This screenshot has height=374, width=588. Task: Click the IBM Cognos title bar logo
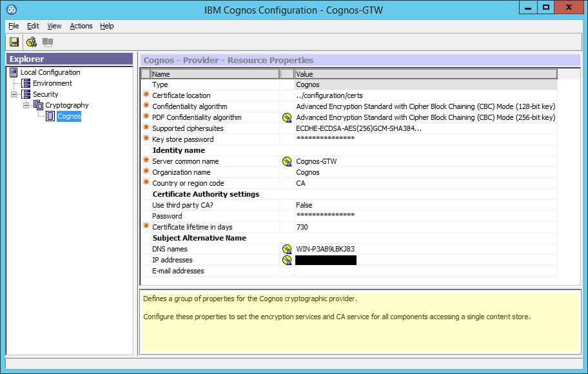tap(12, 10)
